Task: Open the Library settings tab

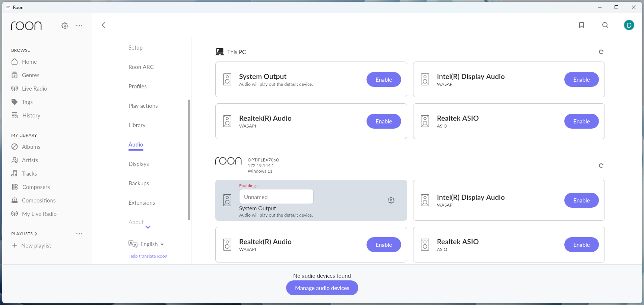Action: click(137, 125)
